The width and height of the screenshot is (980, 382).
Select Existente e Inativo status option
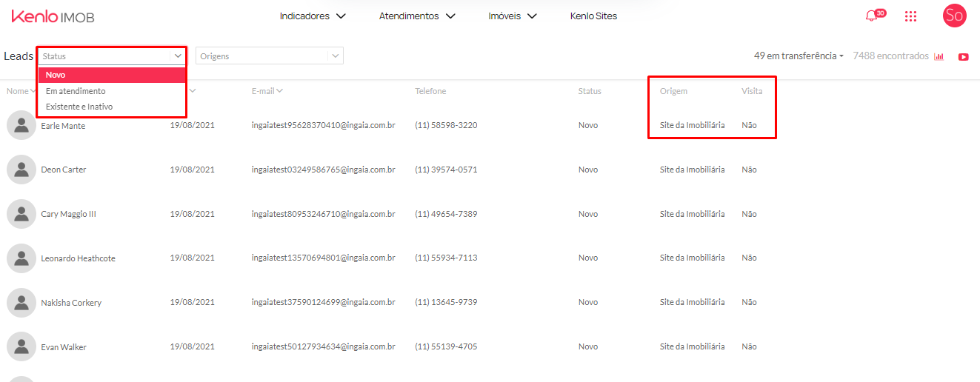point(111,107)
